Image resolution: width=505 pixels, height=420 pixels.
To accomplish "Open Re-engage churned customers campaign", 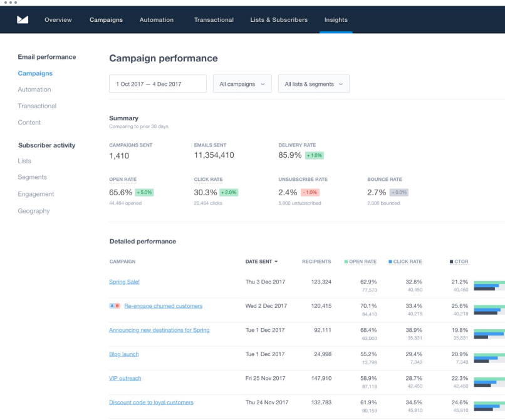I will coord(164,305).
